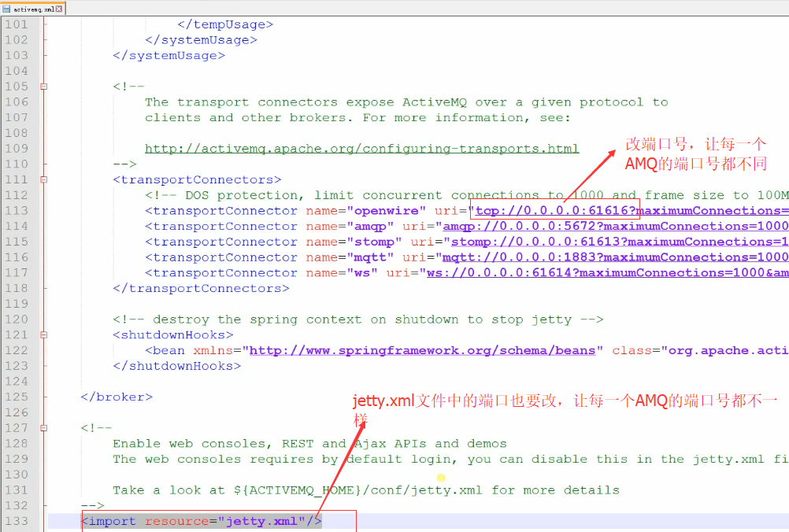Click line number 113 in margin

click(x=17, y=211)
